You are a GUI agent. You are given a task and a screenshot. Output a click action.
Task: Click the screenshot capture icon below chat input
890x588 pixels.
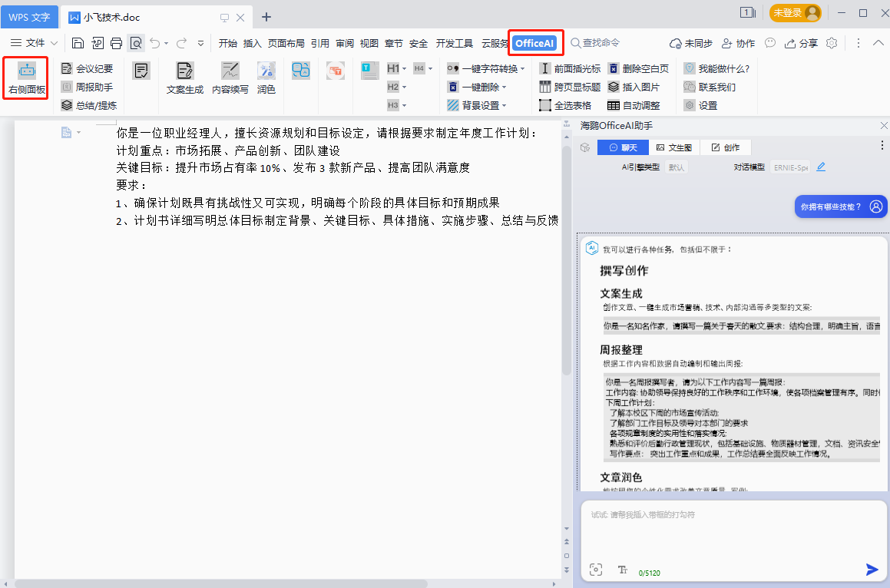click(x=595, y=569)
